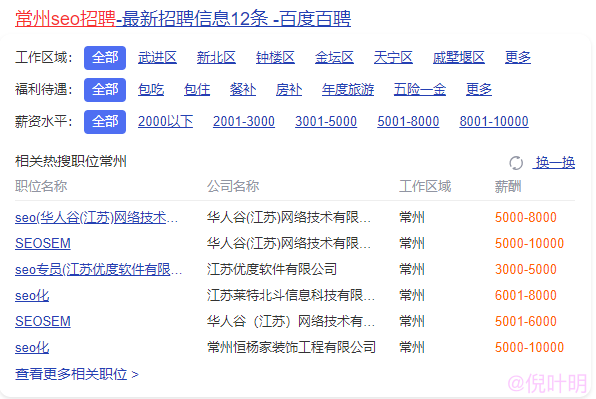Open the SEOSEM job with salary 5000-10000

[43, 244]
